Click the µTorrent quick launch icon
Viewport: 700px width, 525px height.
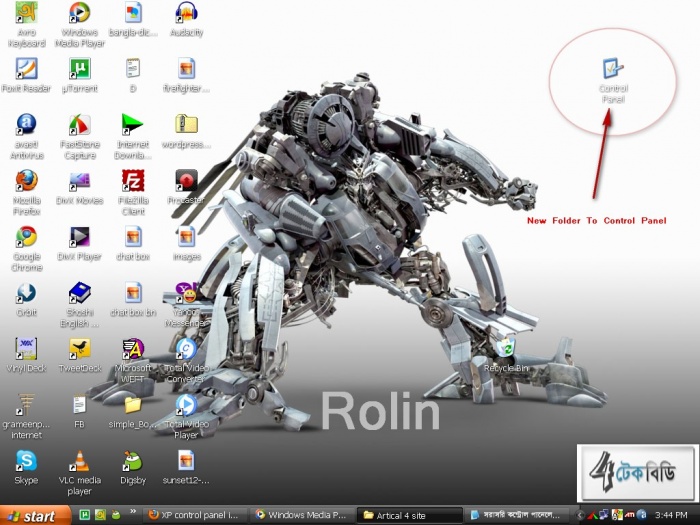[84, 515]
